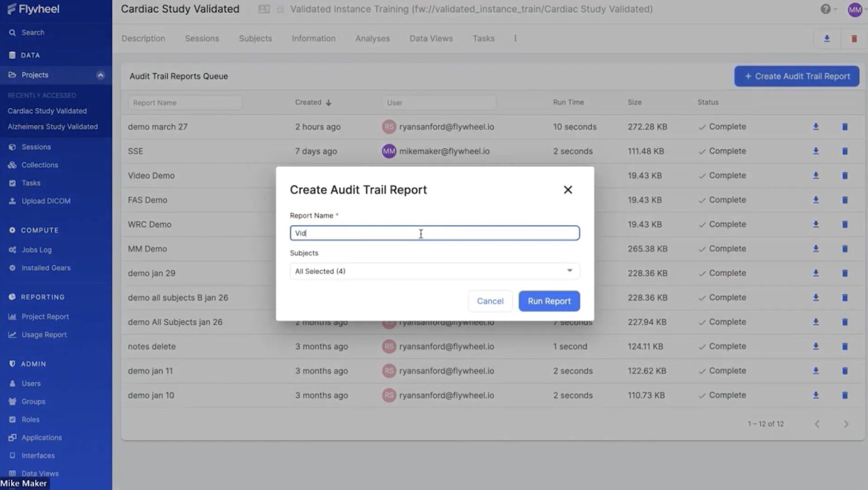Download the demo march 27 report
Viewport: 868px width, 490px height.
(816, 127)
